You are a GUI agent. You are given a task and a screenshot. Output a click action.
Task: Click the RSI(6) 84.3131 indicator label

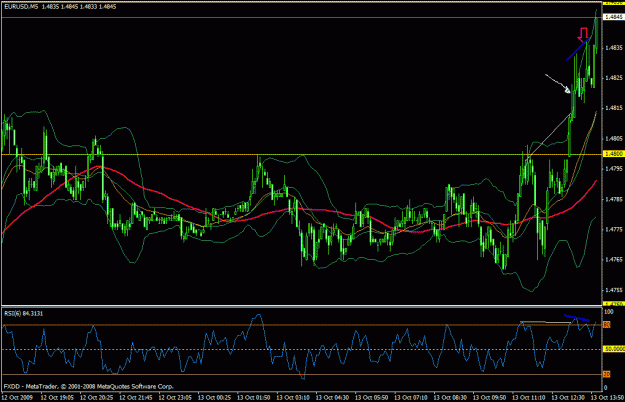(24, 314)
